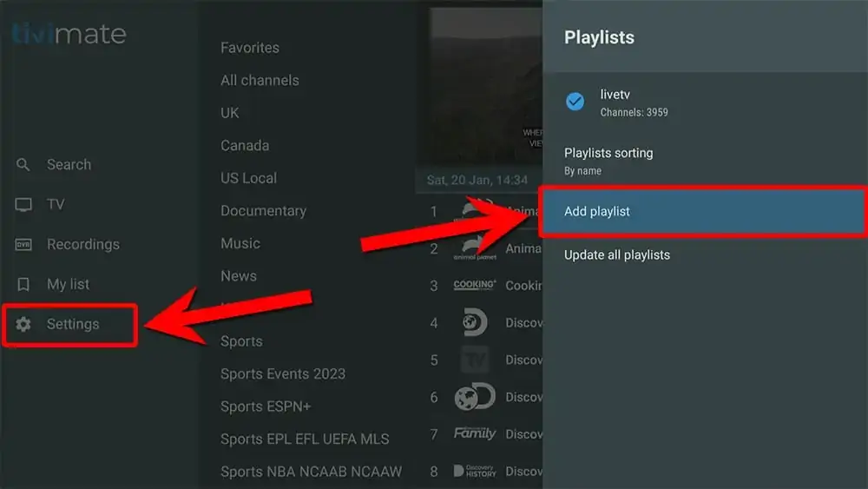The image size is (868, 489).
Task: Click the Recordings label in sidebar
Action: [x=83, y=245]
